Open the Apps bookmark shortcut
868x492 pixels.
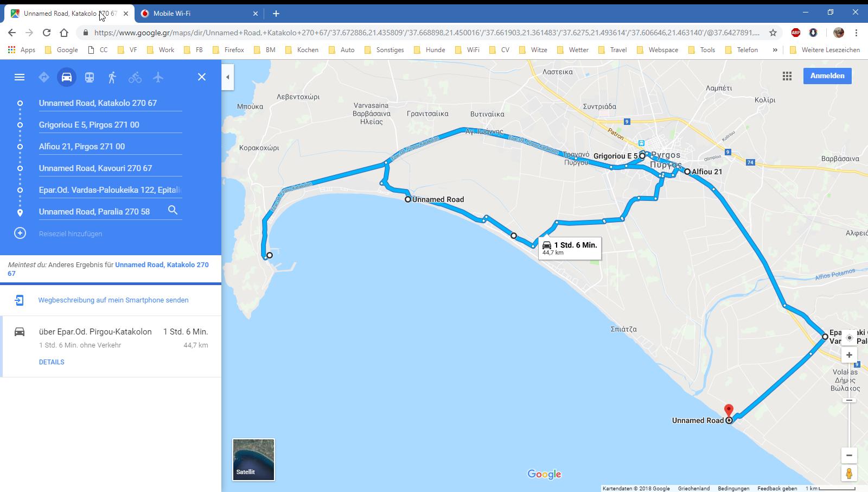[22, 49]
